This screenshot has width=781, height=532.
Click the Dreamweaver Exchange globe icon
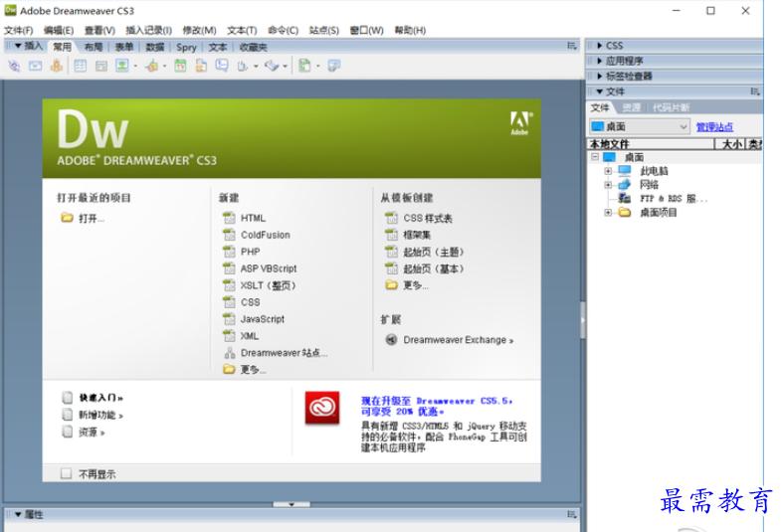pos(392,340)
